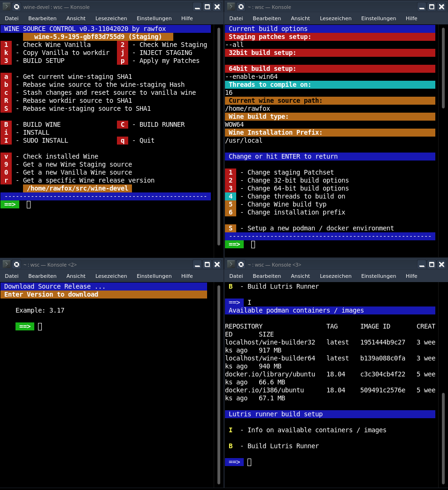Click scrollbar thumb in top-right Konsole terminal
The height and width of the screenshot is (490, 448).
pyautogui.click(x=443, y=68)
